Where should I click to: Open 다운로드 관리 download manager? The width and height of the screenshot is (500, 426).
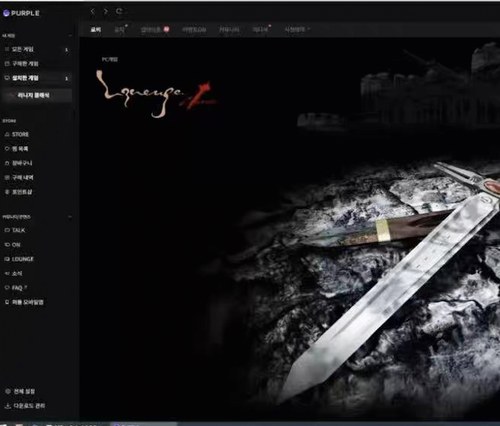(25, 406)
